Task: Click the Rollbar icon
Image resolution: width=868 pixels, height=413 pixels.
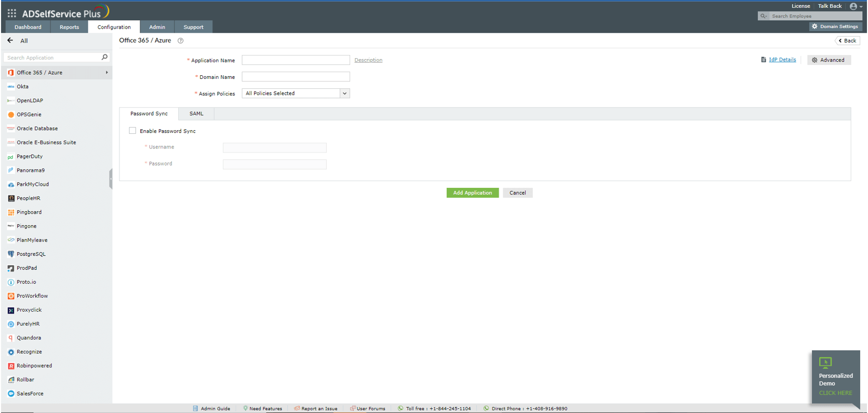Action: [11, 380]
